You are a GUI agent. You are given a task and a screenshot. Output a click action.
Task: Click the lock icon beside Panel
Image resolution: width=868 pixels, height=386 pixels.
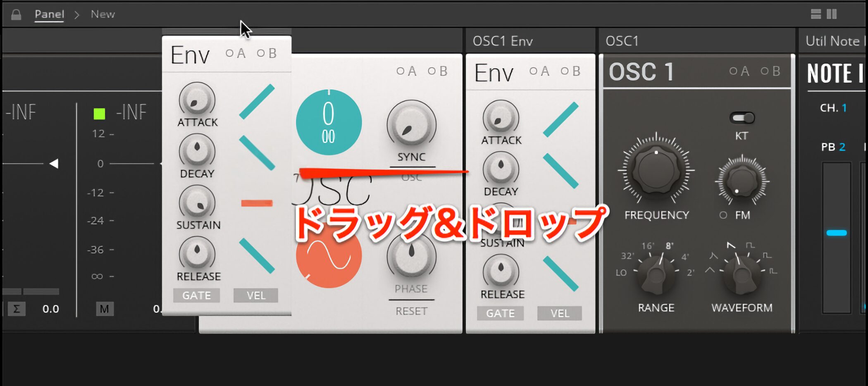click(16, 14)
